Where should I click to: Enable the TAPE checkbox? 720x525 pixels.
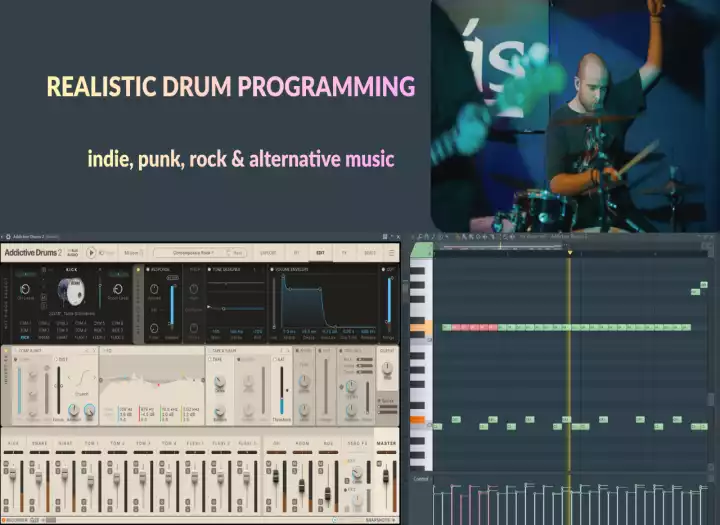[x=210, y=360]
